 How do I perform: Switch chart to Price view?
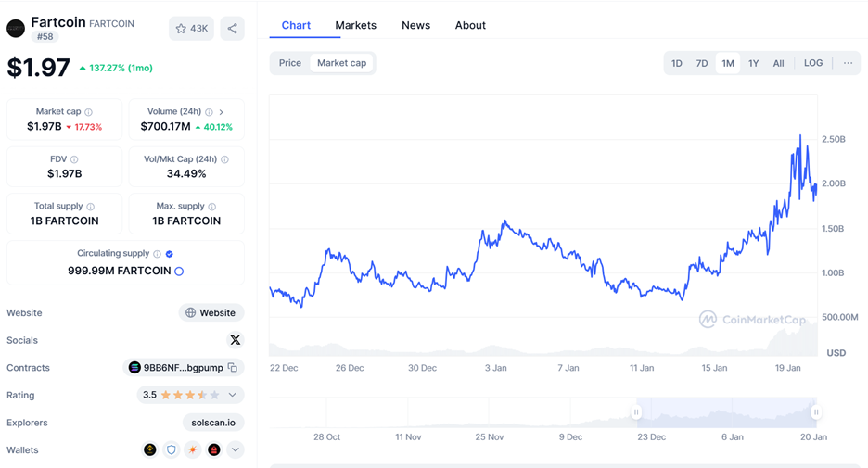pos(290,63)
